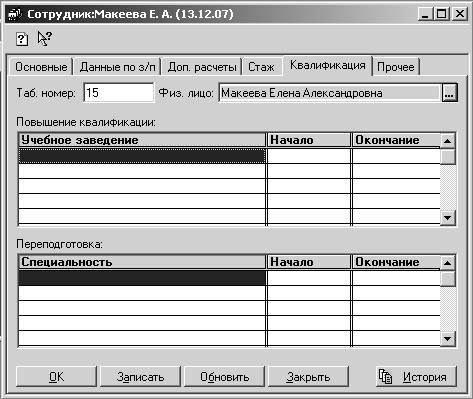Click the OK button
This screenshot has height=399, width=473.
(x=56, y=377)
